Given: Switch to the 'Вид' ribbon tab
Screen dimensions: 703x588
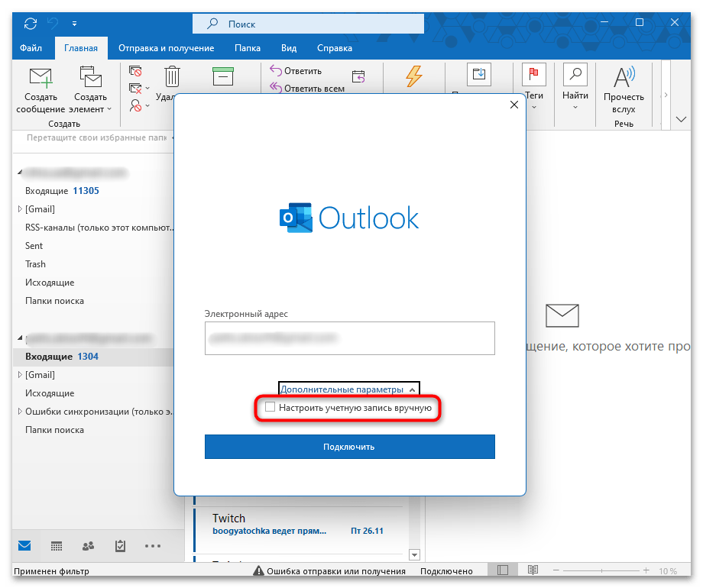Looking at the screenshot, I should [289, 48].
